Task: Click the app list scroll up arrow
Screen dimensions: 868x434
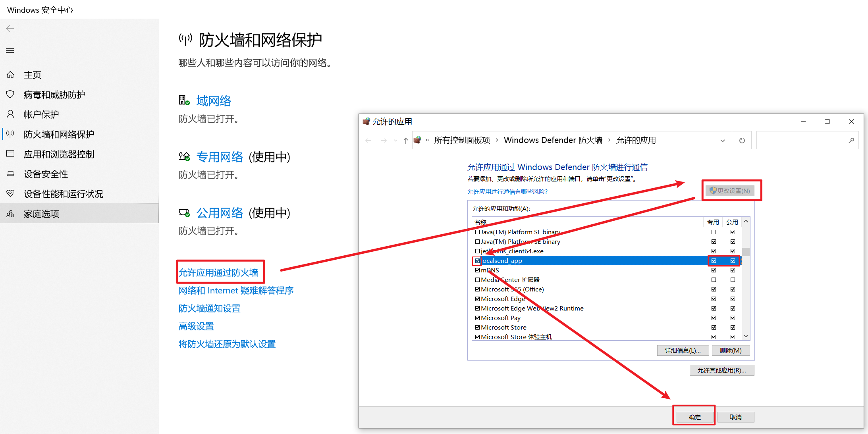Action: [x=746, y=221]
